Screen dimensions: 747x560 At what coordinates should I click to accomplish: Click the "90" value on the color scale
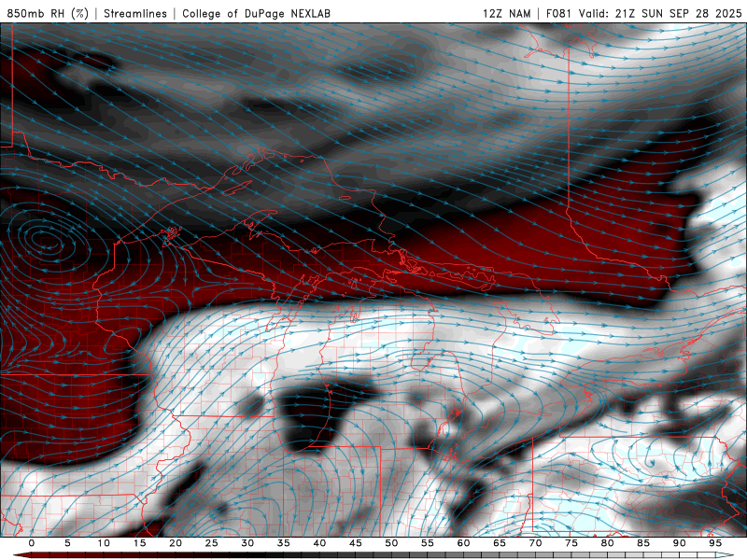[680, 543]
